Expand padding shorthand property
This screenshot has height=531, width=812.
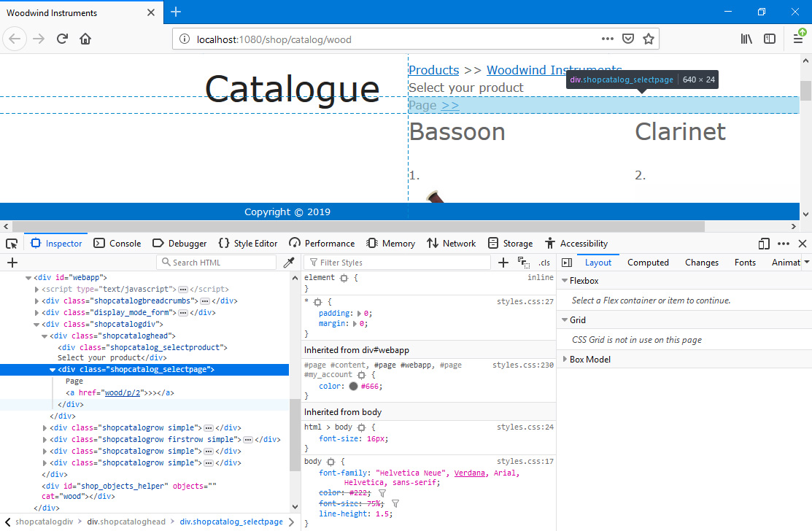[359, 313]
